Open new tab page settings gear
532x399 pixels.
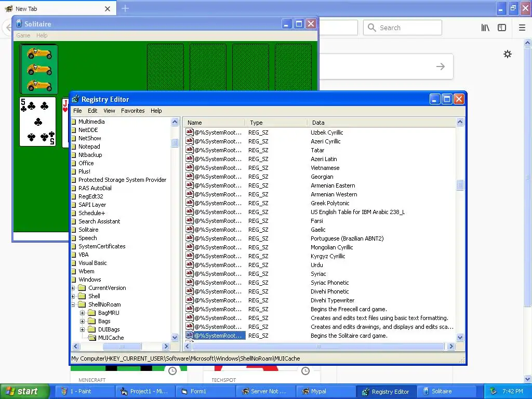coord(507,54)
